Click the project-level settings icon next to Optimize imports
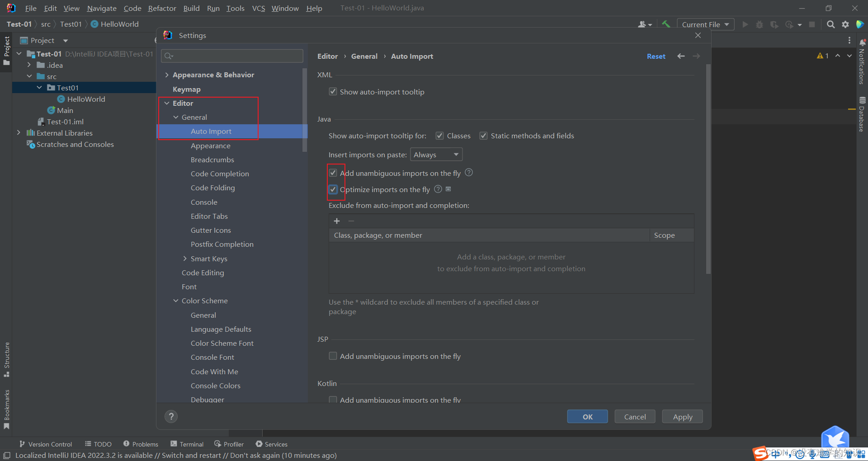868x461 pixels. click(448, 189)
